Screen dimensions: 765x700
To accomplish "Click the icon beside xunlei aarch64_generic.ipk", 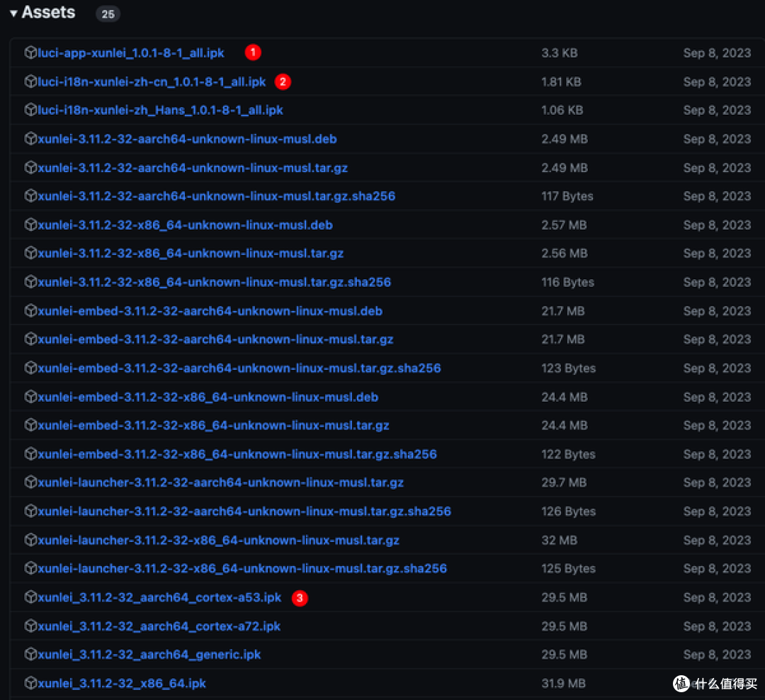I will [x=30, y=654].
